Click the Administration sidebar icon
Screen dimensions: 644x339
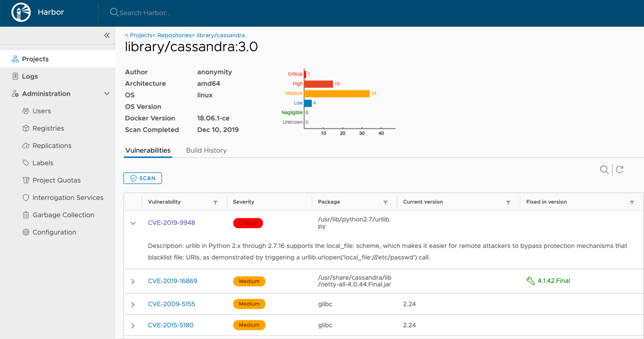click(x=15, y=94)
